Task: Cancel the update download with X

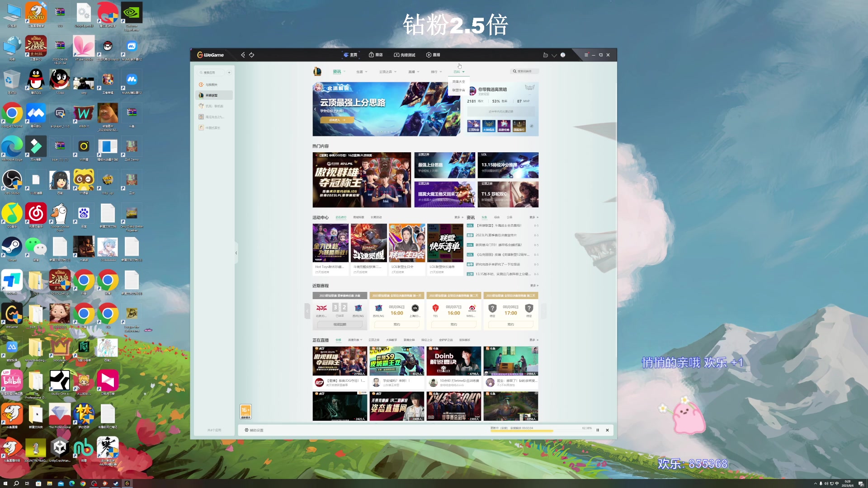Action: 607,430
